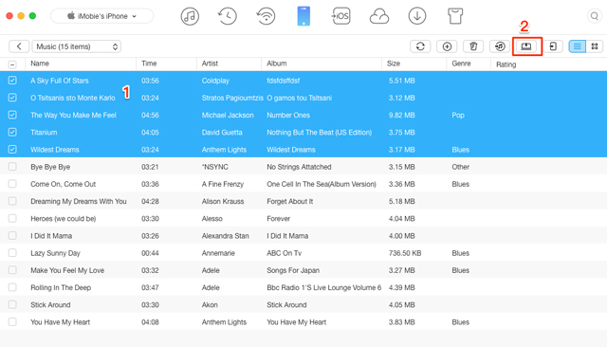Click album Bbc Radio 1'S Live Lounge Volume 6
The width and height of the screenshot is (607, 364).
[x=324, y=288]
